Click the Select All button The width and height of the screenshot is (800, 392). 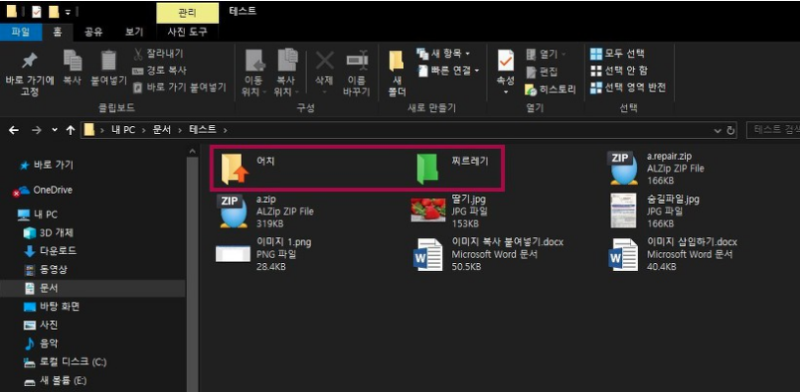click(617, 54)
